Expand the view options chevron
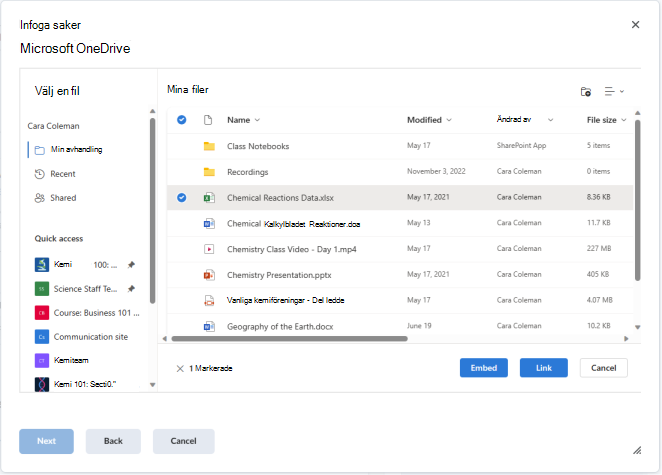Viewport: 662px width, 475px height. pos(622,91)
